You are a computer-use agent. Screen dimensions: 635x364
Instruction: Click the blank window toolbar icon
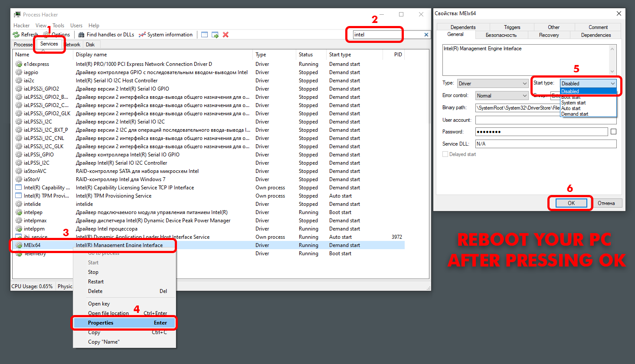coord(204,35)
